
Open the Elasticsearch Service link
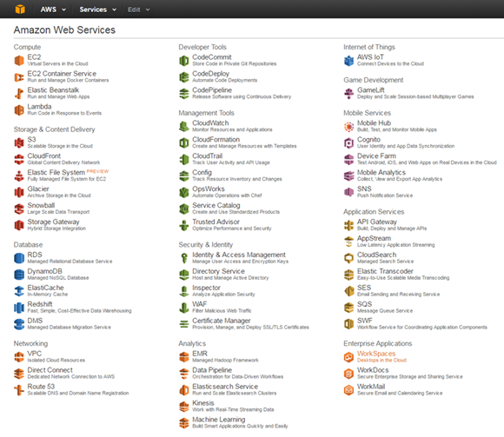pyautogui.click(x=225, y=387)
